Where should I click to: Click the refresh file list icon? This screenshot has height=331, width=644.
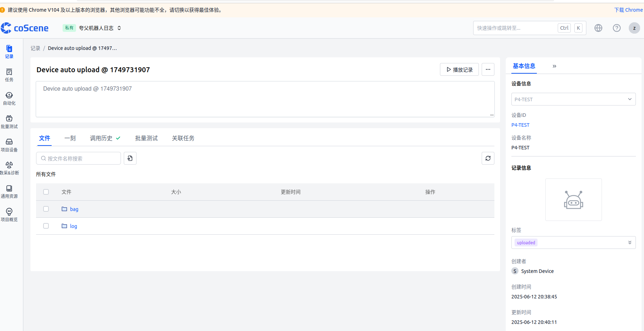488,158
